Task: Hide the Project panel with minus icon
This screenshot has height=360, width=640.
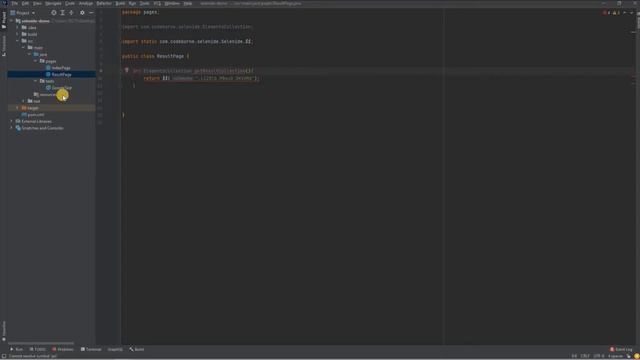Action: [x=91, y=13]
